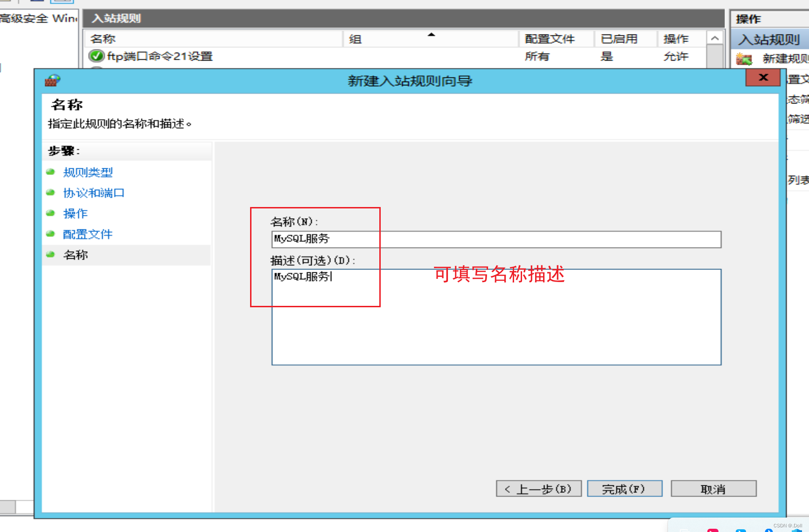Click 上一步(B) to go back a step
The height and width of the screenshot is (532, 809).
point(538,489)
